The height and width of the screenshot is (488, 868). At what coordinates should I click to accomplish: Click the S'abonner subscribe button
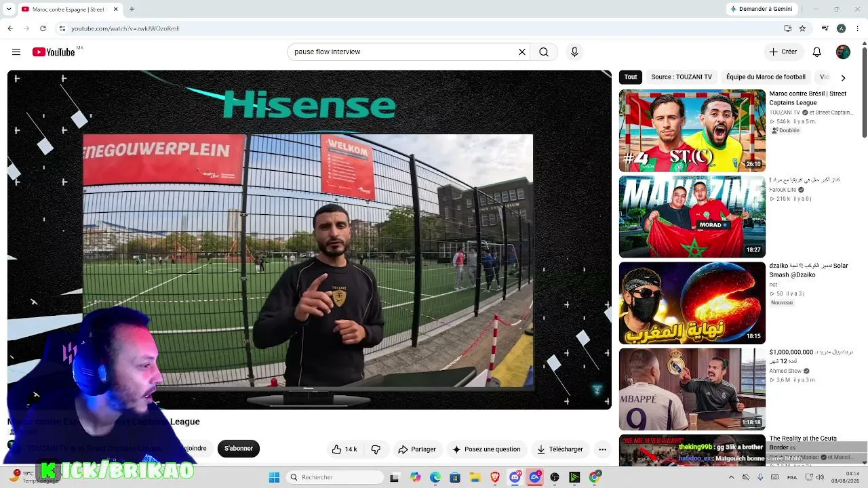[x=239, y=449]
